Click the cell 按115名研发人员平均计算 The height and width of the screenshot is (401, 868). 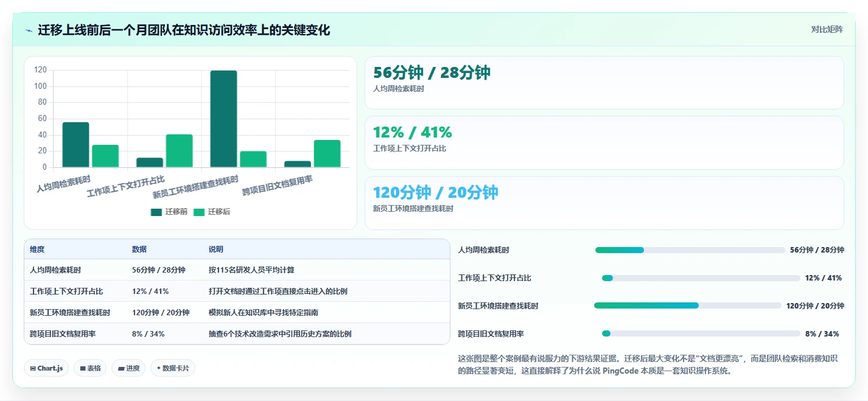[251, 270]
